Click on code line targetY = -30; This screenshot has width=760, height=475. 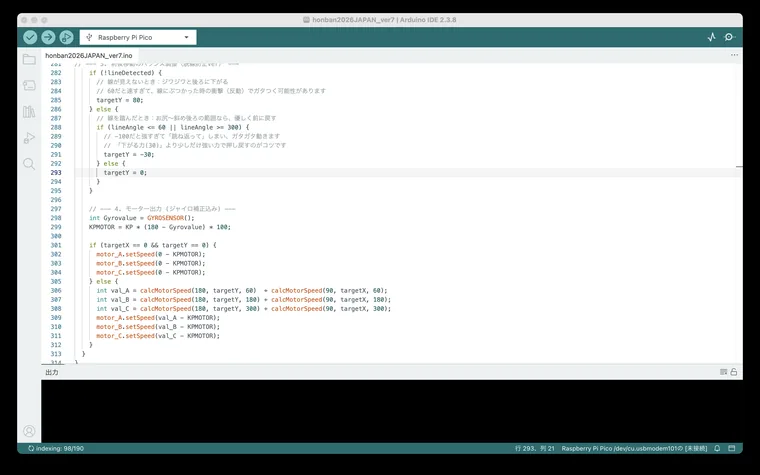(129, 155)
